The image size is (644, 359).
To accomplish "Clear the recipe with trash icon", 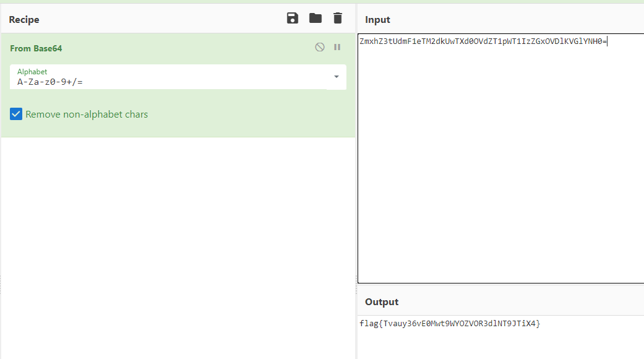I will (x=338, y=18).
